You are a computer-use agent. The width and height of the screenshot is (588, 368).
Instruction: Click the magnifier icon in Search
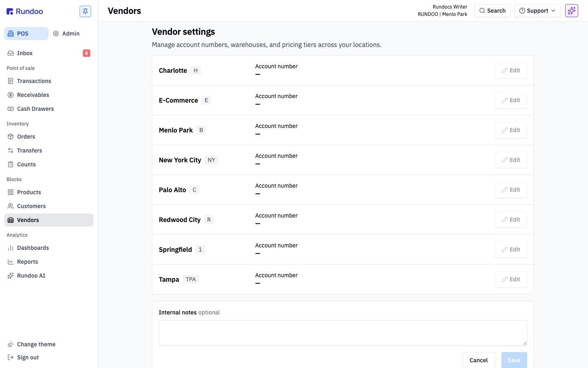tap(482, 11)
